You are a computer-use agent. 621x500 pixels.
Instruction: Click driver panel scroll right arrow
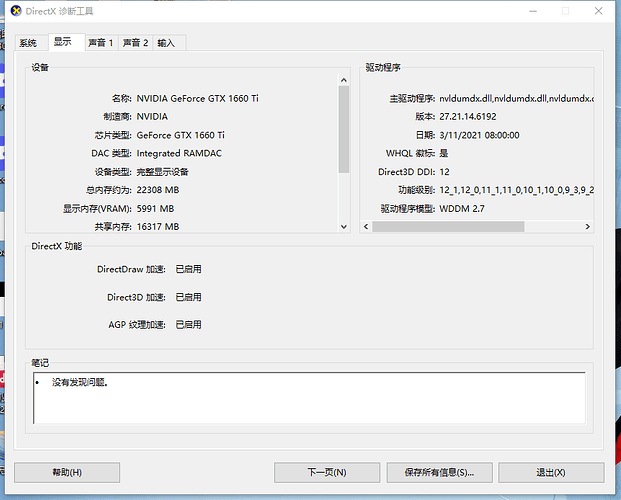(x=588, y=227)
